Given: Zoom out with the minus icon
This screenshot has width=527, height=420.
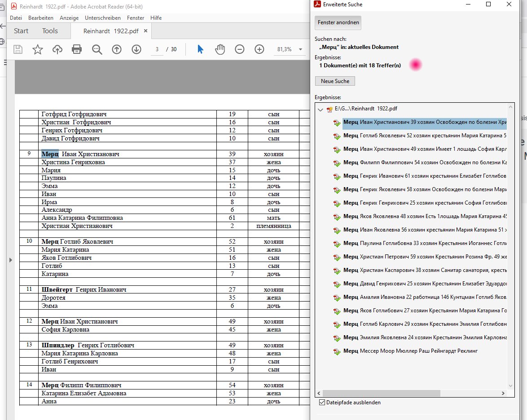Looking at the screenshot, I should 240,49.
